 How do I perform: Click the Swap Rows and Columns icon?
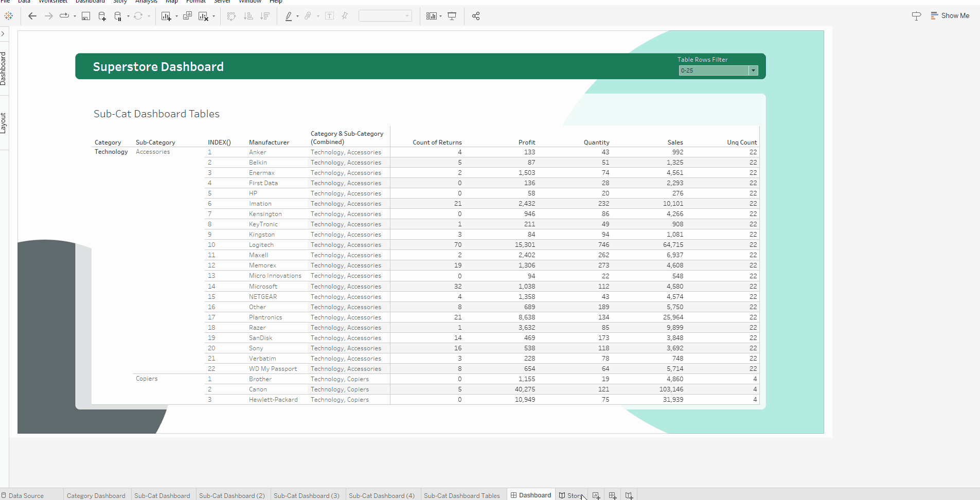pyautogui.click(x=231, y=16)
